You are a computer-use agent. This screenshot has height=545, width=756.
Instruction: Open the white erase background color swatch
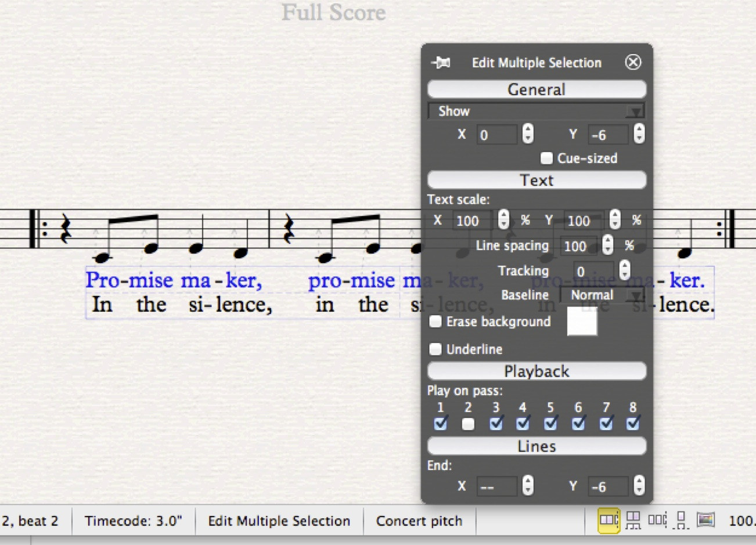point(582,321)
